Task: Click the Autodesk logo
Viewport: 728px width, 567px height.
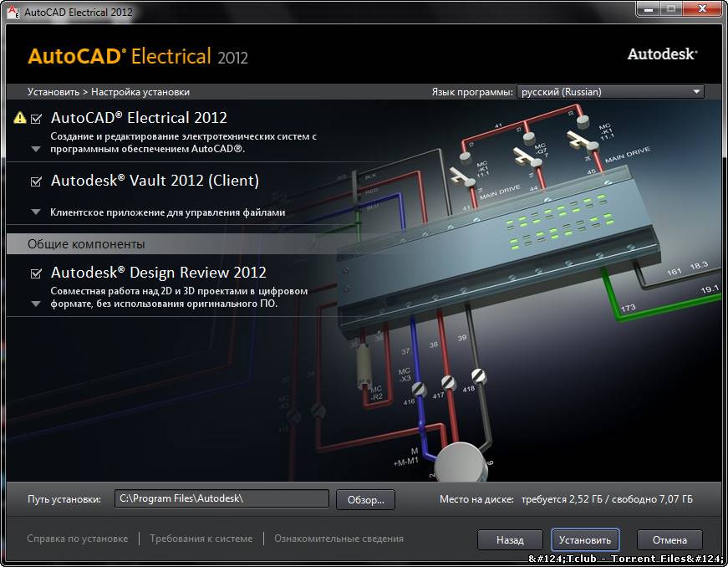Action: coord(662,54)
